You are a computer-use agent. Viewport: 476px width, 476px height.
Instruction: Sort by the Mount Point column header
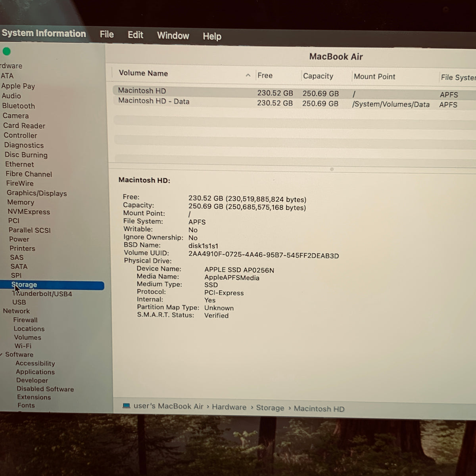374,77
